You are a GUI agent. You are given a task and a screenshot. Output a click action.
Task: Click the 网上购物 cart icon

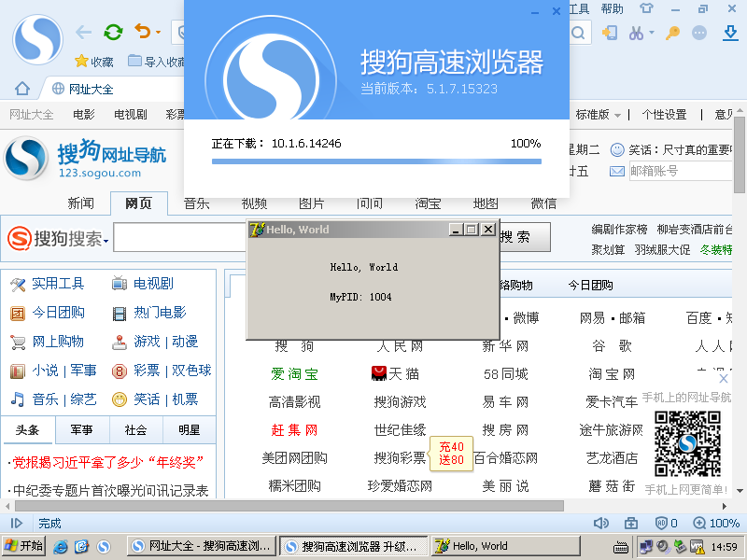pos(18,343)
